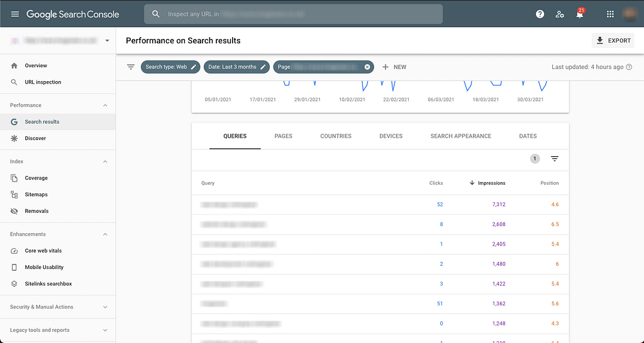Image resolution: width=644 pixels, height=343 pixels.
Task: Expand Legacy tools and reports section
Action: (x=105, y=330)
